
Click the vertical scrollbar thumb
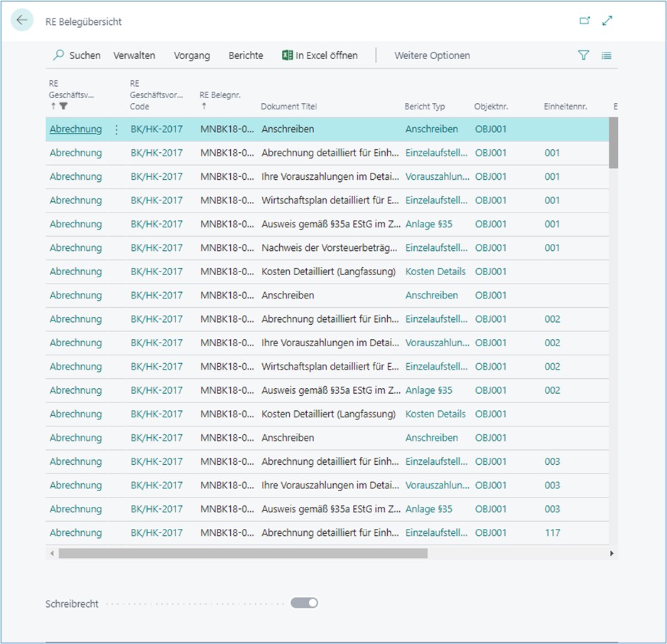pyautogui.click(x=614, y=142)
